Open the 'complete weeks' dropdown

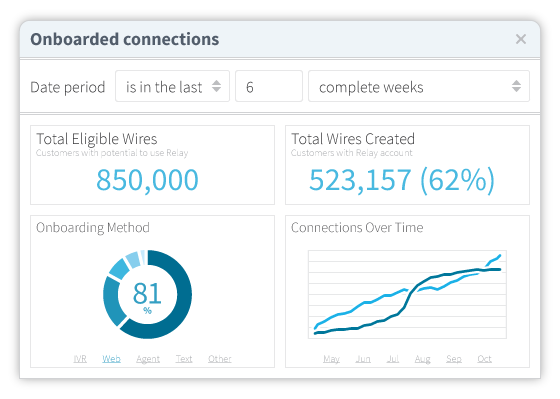point(419,86)
